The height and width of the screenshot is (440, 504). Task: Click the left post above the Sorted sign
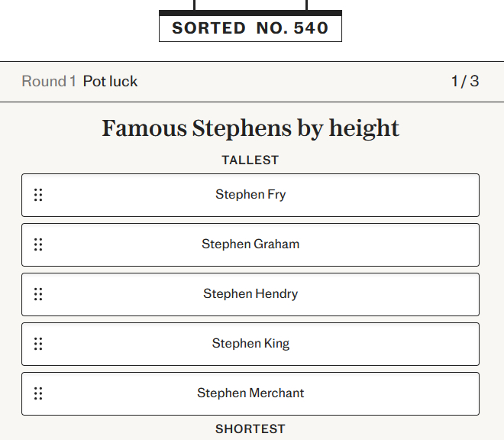click(x=195, y=5)
